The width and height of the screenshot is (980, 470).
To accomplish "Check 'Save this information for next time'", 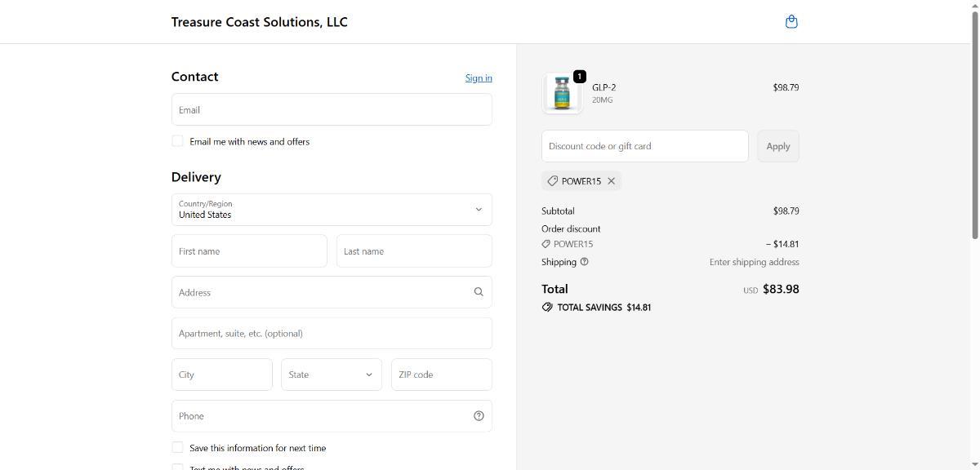I will [x=177, y=447].
